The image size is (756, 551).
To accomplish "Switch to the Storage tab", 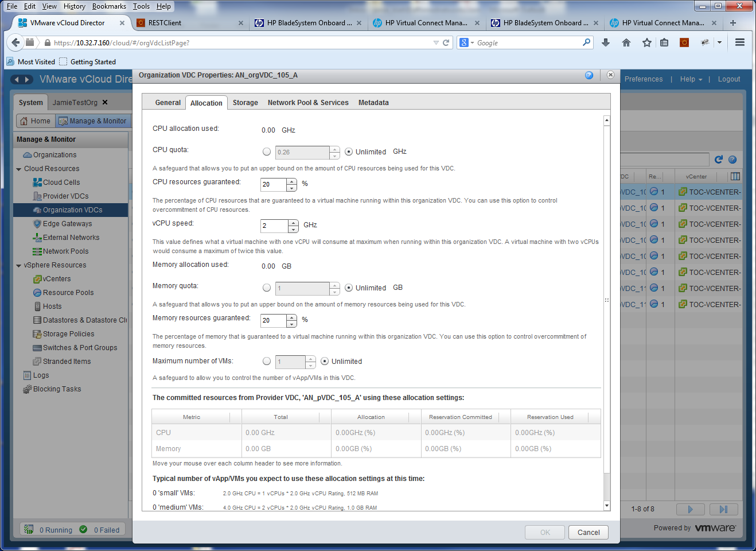I will (245, 103).
